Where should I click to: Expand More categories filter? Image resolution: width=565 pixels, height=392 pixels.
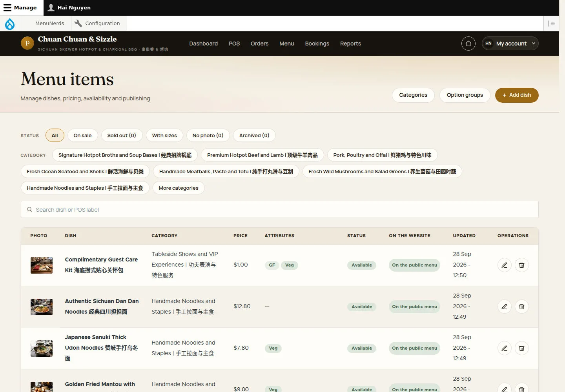click(x=179, y=188)
